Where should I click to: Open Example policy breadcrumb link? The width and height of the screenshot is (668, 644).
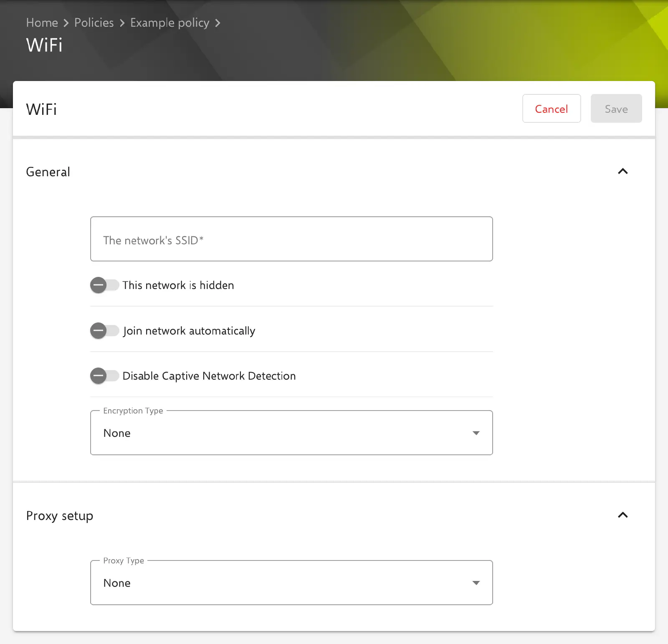(x=170, y=23)
